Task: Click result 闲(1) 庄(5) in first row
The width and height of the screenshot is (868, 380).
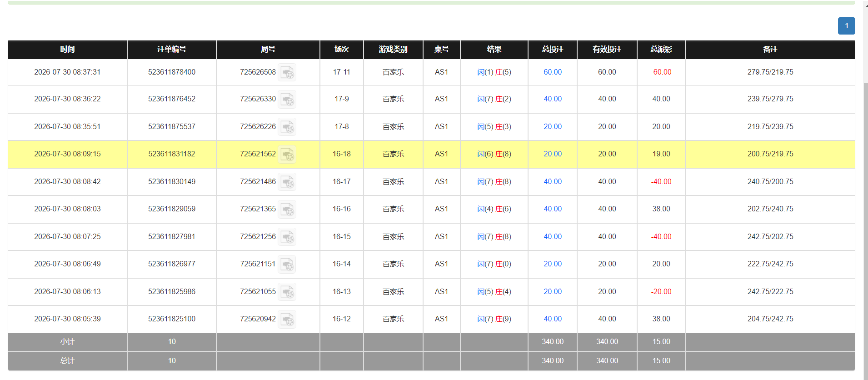Action: pyautogui.click(x=494, y=72)
